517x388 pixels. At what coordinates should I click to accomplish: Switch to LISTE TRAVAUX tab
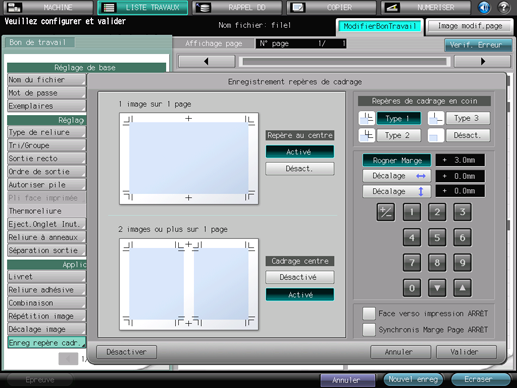143,7
